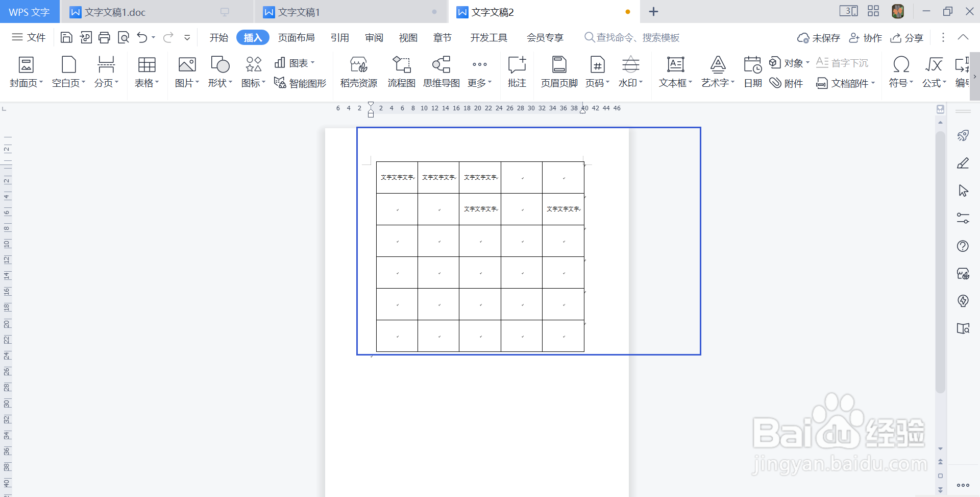Click the pen edit icon in right sidebar
Image resolution: width=980 pixels, height=497 pixels.
[x=963, y=163]
